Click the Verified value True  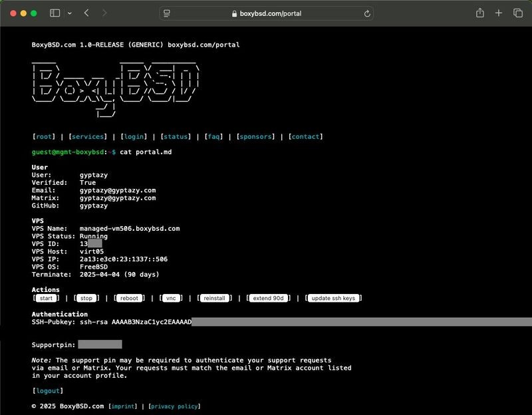(x=88, y=182)
